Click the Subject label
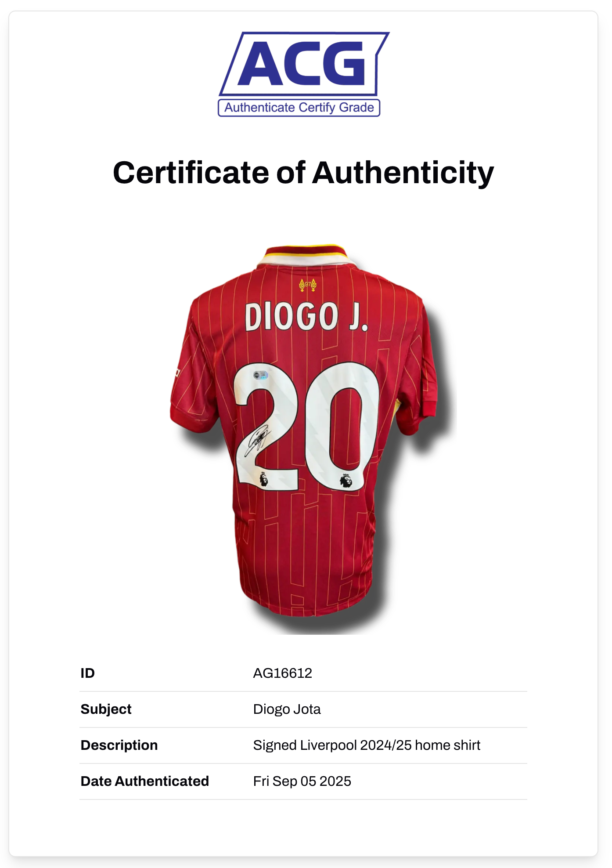Screen dimensions: 612x868 coord(106,709)
